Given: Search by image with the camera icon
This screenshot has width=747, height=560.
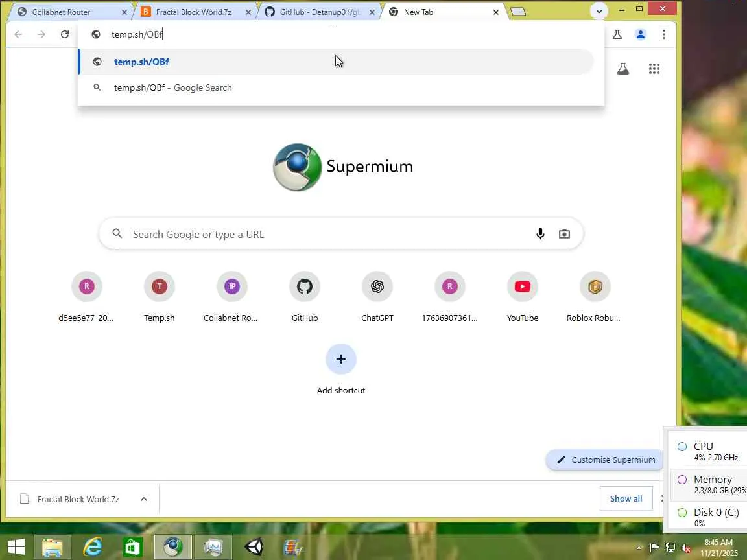Looking at the screenshot, I should (x=564, y=234).
